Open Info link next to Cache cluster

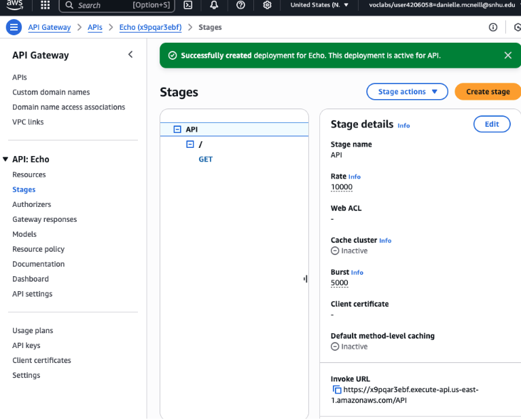[x=385, y=240]
